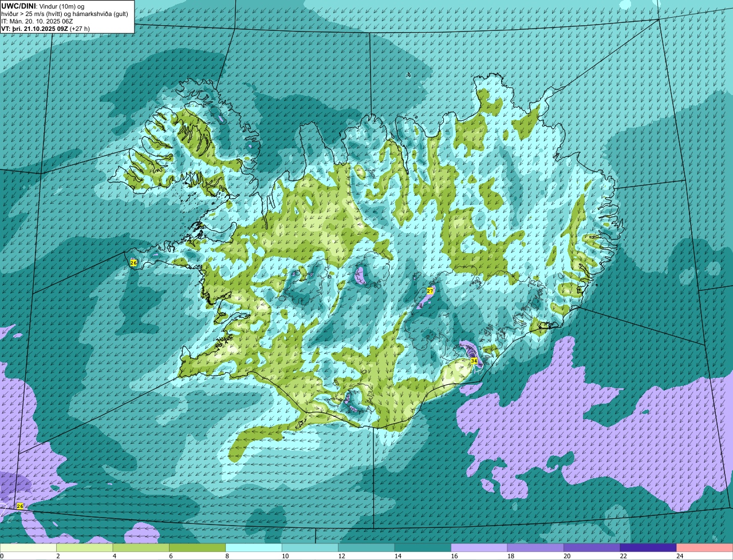Click the pink above-24 m/s legend swatch
The image size is (733, 560).
coord(706,547)
